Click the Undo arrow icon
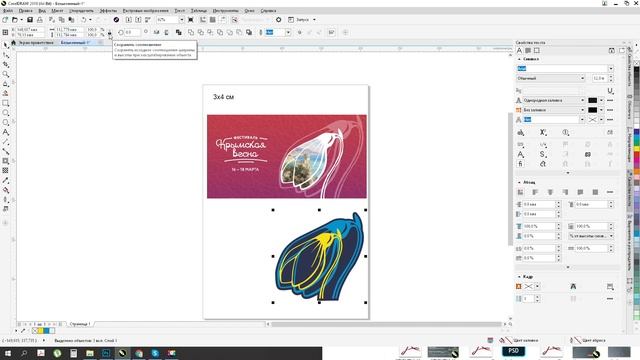 pyautogui.click(x=84, y=20)
